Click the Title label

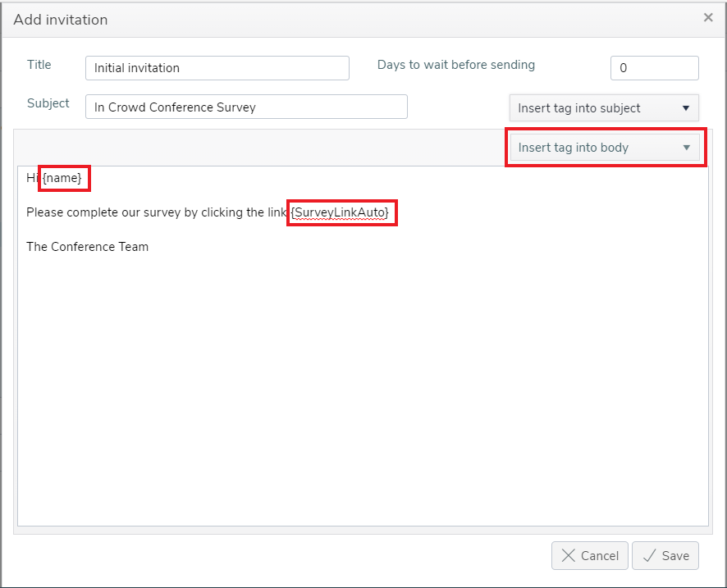[x=39, y=65]
